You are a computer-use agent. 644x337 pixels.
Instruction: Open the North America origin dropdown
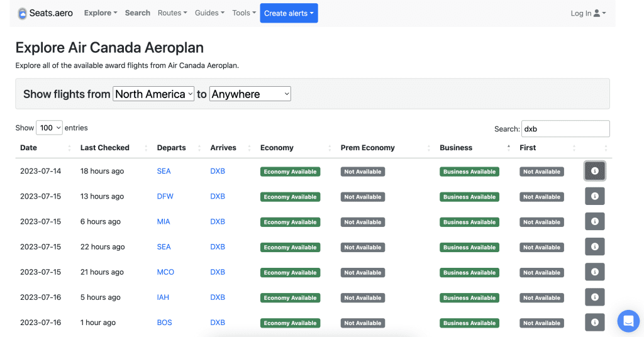tap(153, 94)
